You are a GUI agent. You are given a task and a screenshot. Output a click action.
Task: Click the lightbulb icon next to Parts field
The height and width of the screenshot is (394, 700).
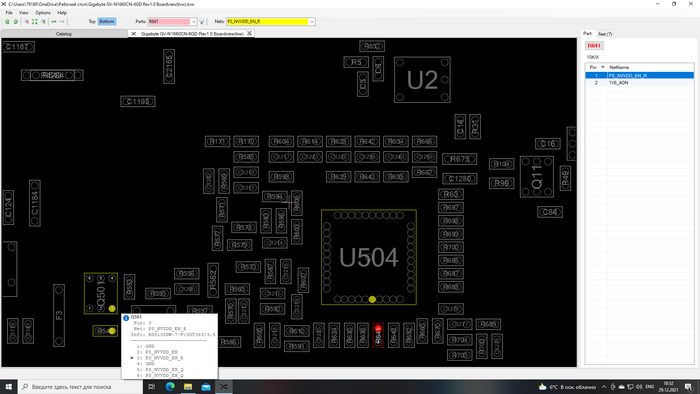(202, 21)
